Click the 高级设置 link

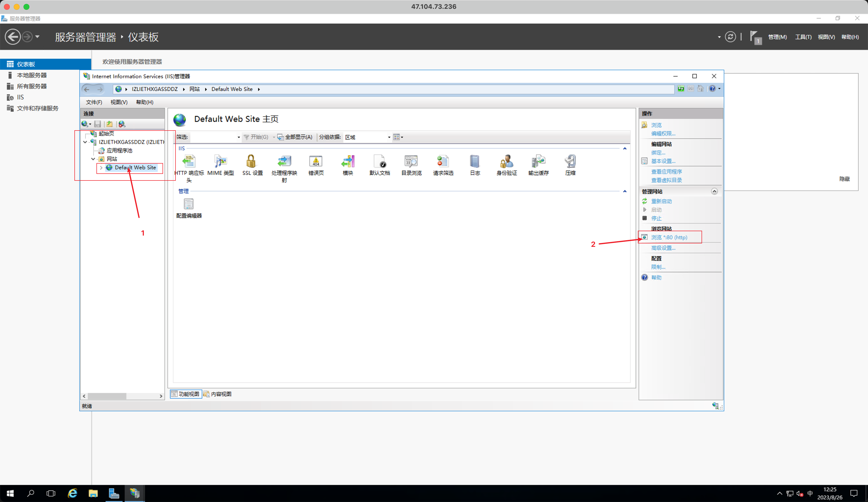[663, 248]
